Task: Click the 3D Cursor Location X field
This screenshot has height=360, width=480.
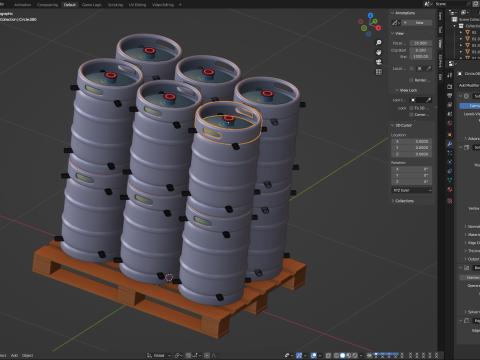Action: (412, 141)
